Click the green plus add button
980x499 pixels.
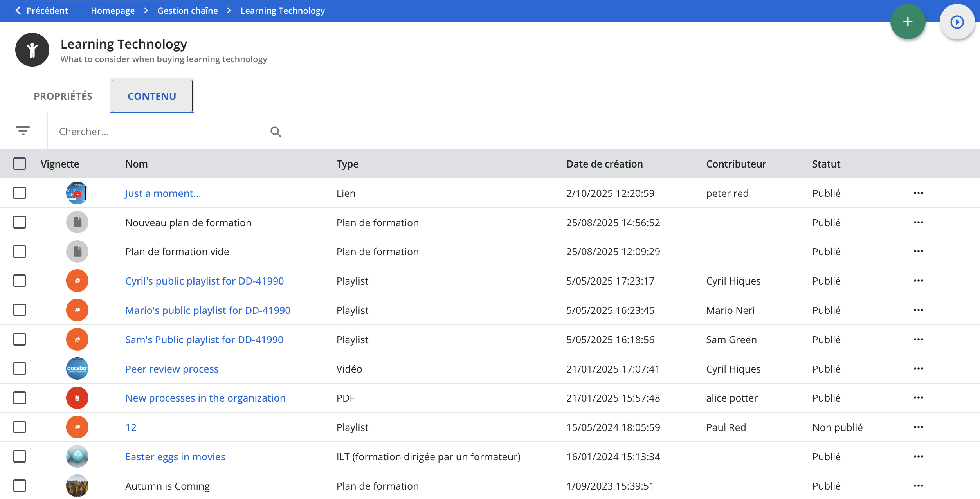908,22
